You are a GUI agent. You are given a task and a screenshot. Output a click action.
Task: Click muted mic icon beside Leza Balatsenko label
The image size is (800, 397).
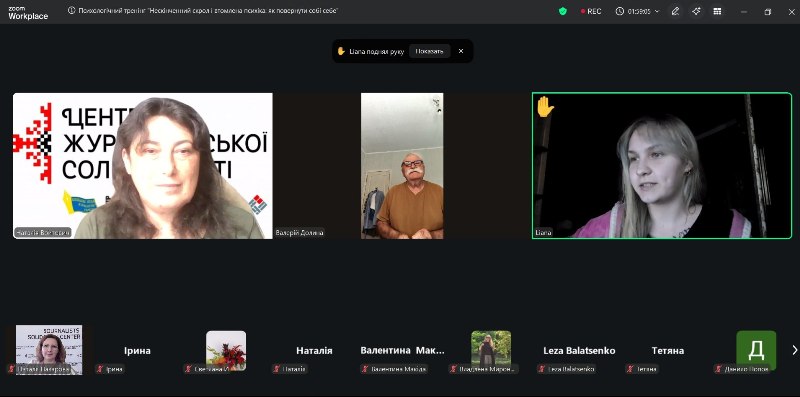click(x=542, y=369)
